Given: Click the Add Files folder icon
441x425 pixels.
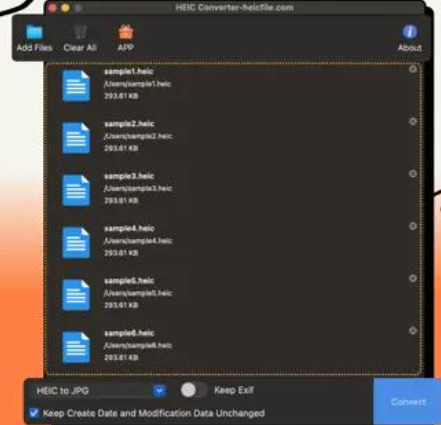Looking at the screenshot, I should (34, 32).
